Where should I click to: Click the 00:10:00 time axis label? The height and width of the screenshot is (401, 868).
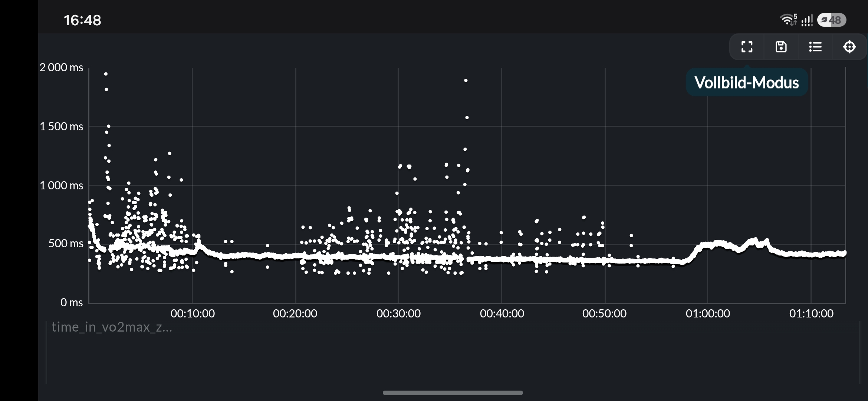(x=193, y=314)
